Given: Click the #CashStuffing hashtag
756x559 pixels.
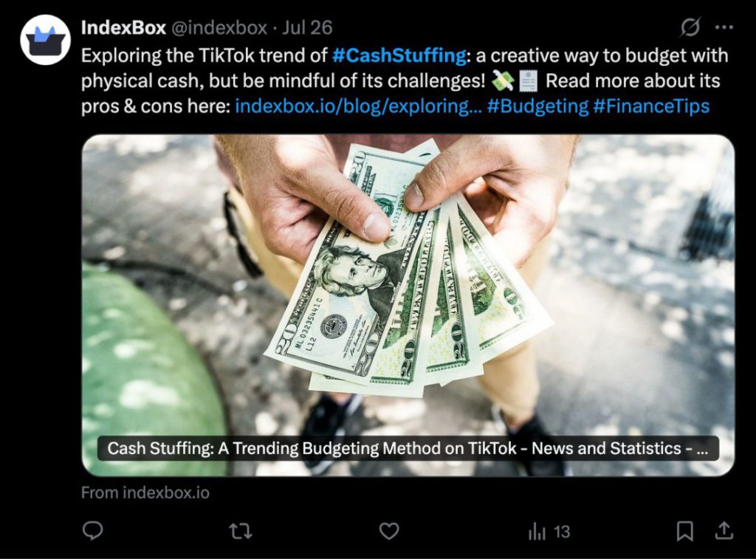Looking at the screenshot, I should pyautogui.click(x=399, y=55).
